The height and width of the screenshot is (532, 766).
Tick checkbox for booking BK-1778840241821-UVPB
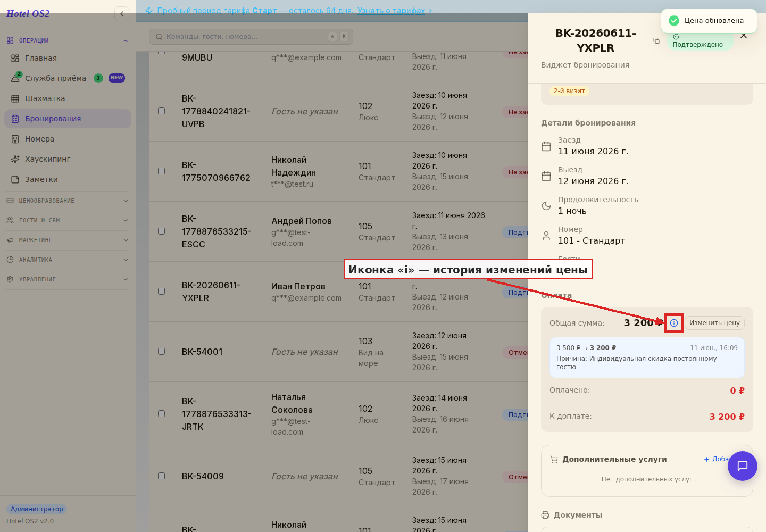click(161, 111)
